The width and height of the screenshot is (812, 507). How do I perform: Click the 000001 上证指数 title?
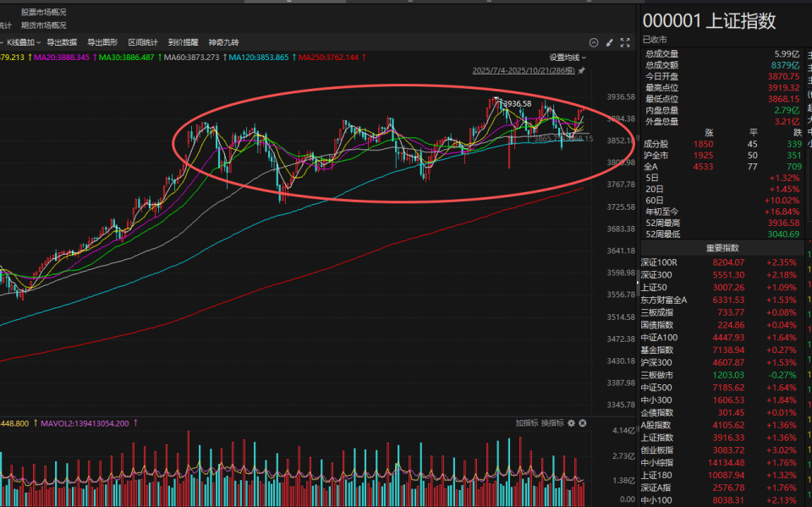coord(710,20)
